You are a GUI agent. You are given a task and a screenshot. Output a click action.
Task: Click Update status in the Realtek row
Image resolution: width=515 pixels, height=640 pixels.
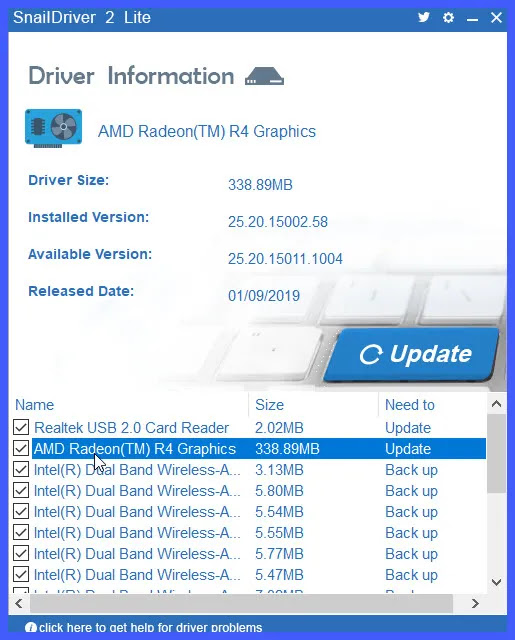408,428
